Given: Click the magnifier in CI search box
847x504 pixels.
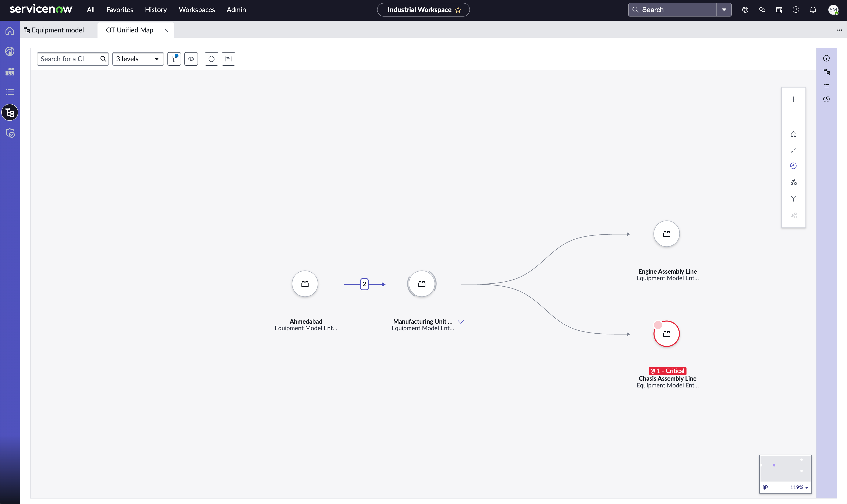Looking at the screenshot, I should click(103, 59).
